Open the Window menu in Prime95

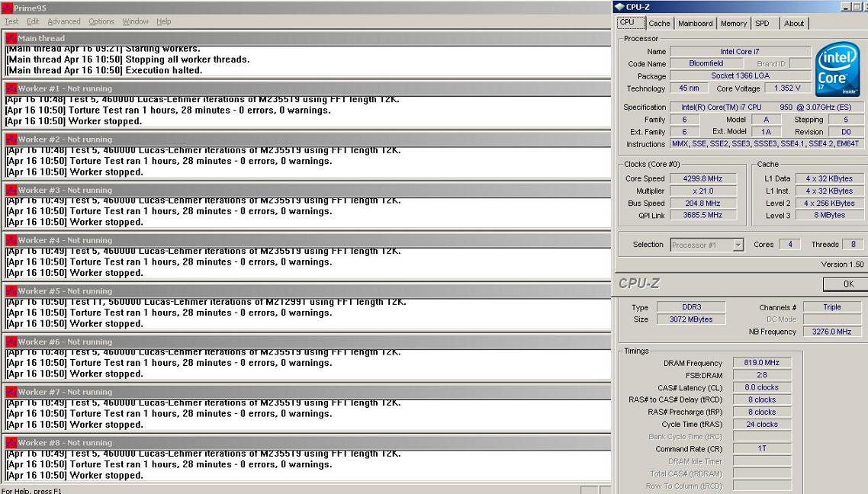135,21
